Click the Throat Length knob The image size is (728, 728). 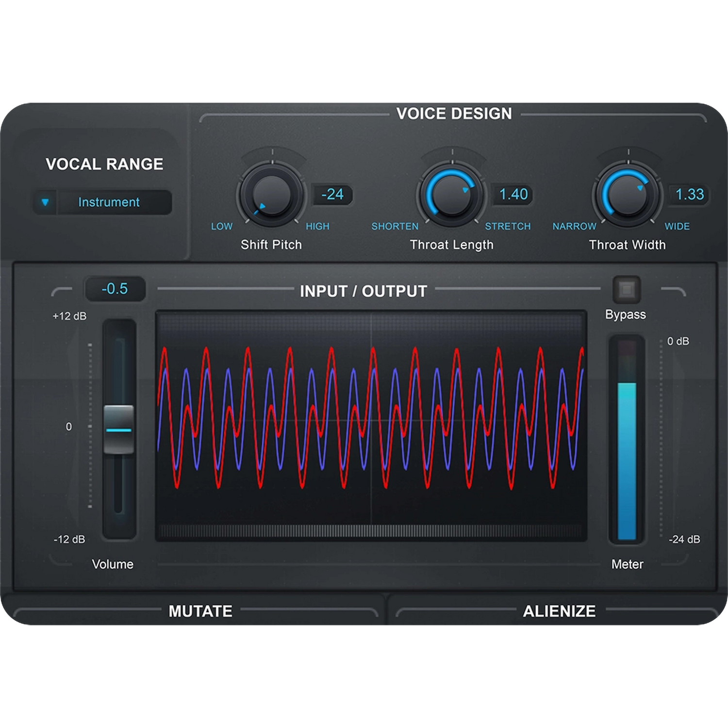point(451,195)
